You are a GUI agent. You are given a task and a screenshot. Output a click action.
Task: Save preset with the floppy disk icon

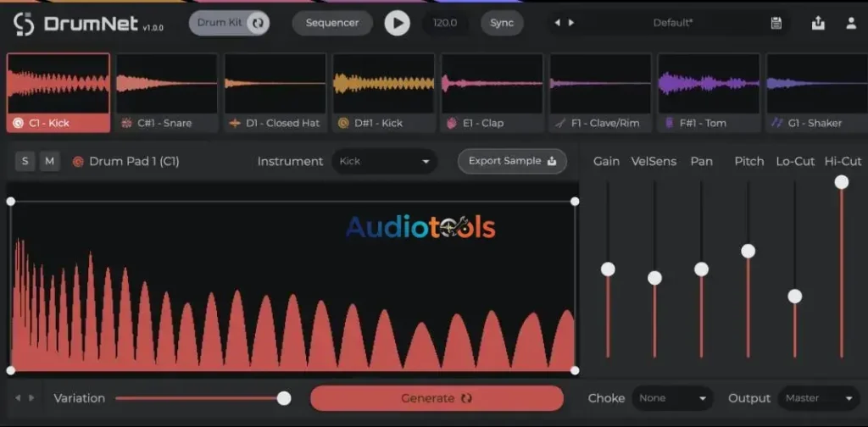[776, 23]
